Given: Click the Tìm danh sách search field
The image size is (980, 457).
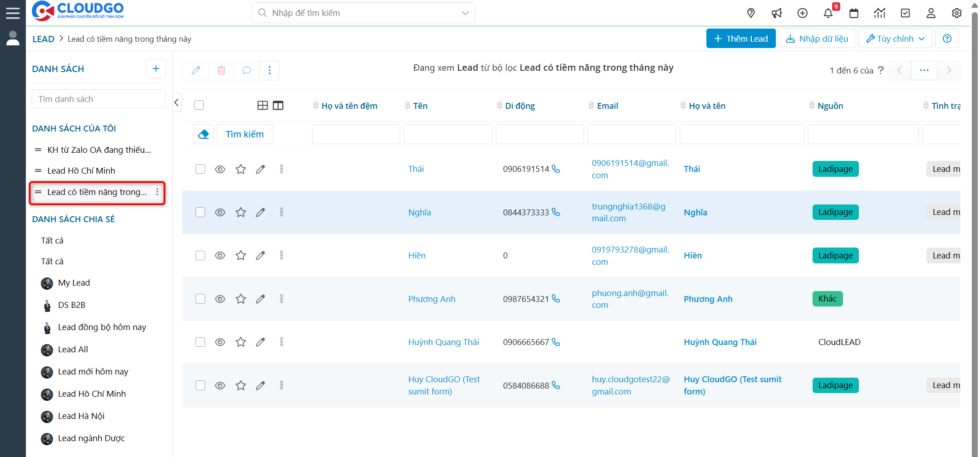Looking at the screenshot, I should click(x=98, y=99).
